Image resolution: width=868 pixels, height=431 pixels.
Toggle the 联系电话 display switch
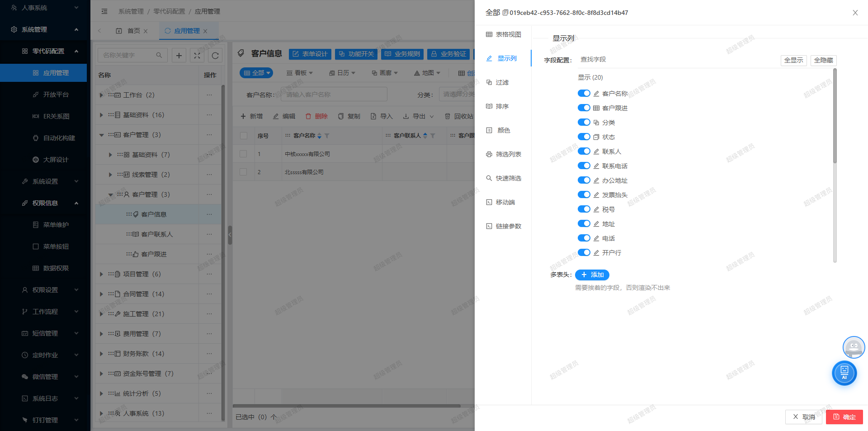(x=584, y=166)
